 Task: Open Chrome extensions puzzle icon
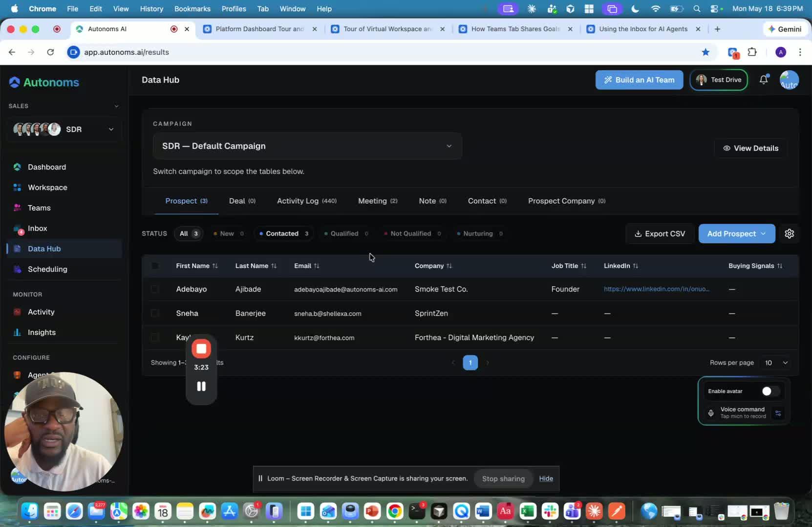coord(752,52)
